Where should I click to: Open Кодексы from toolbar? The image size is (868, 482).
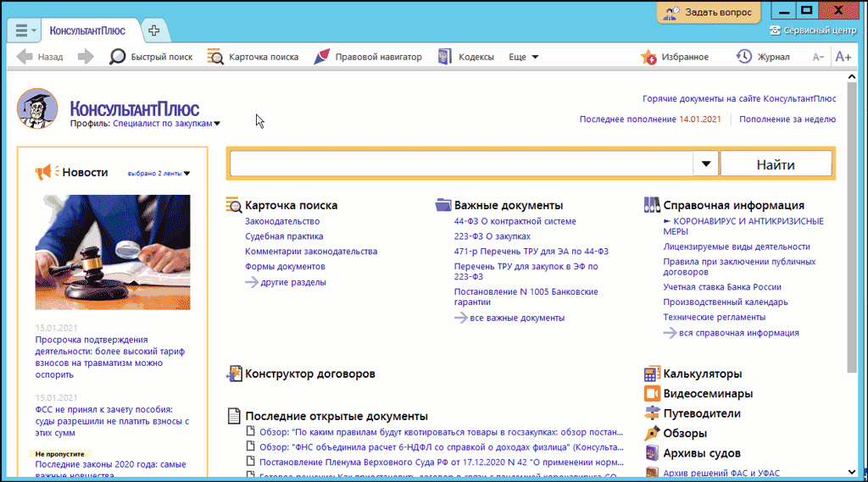tap(465, 57)
